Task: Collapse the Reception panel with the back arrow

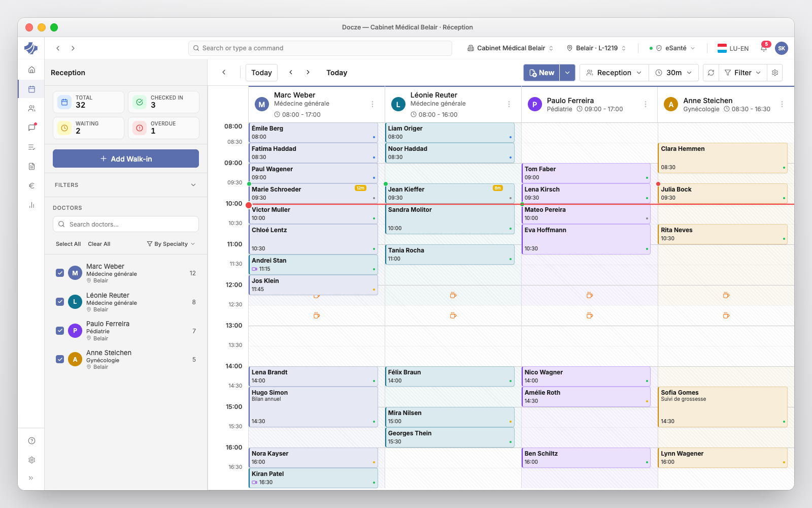Action: point(224,72)
